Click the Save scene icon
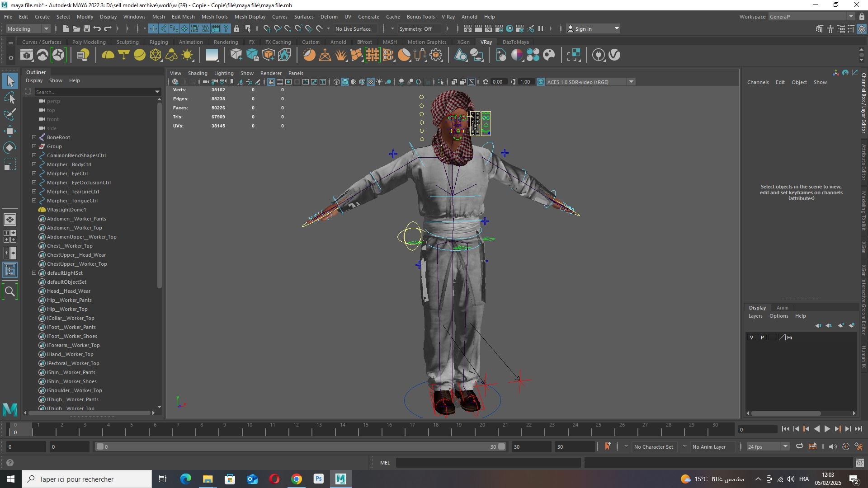868x488 pixels. (x=86, y=28)
